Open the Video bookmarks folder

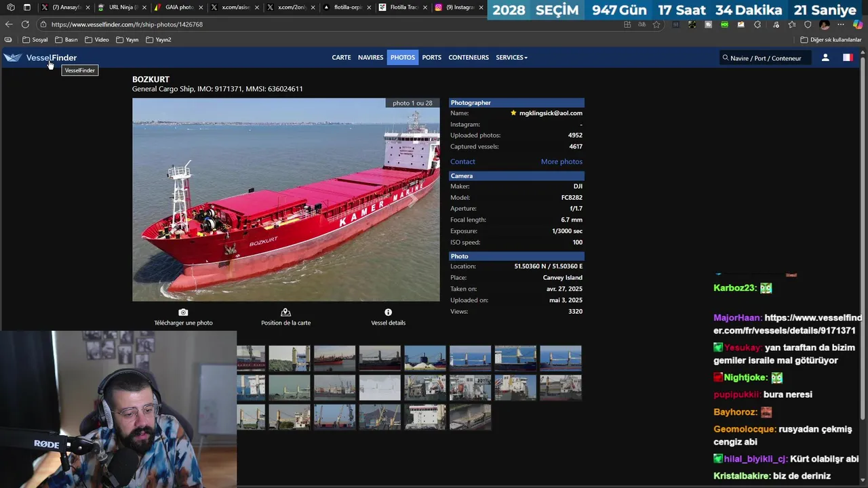(x=97, y=39)
